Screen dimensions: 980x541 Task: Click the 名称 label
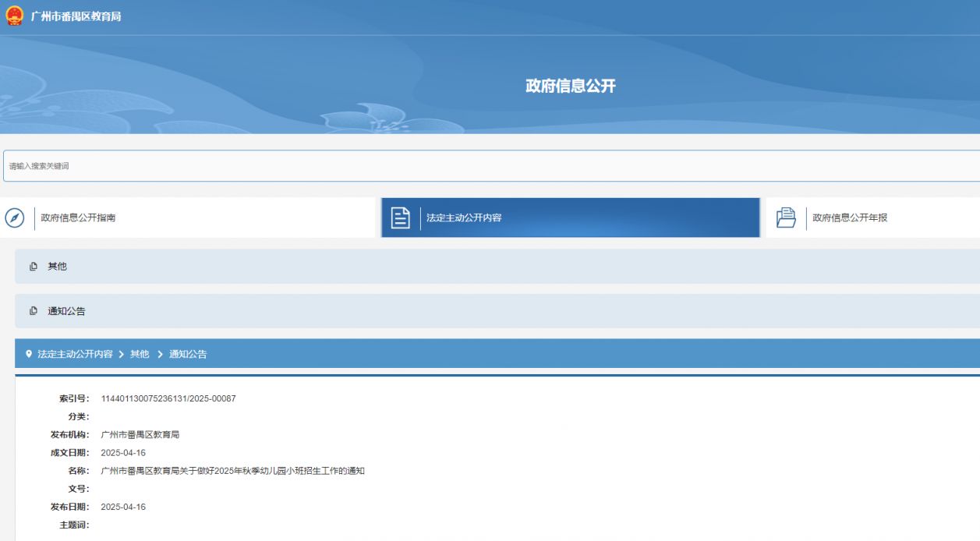[x=79, y=471]
